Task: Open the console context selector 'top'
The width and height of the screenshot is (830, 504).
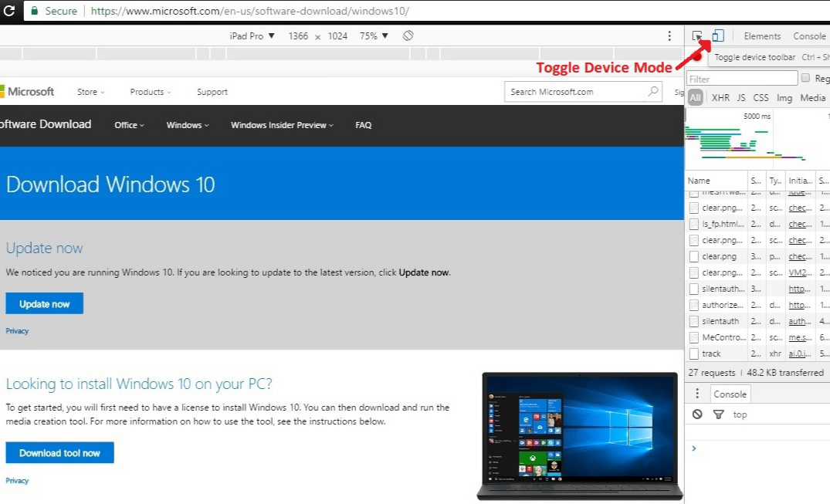Action: [740, 414]
